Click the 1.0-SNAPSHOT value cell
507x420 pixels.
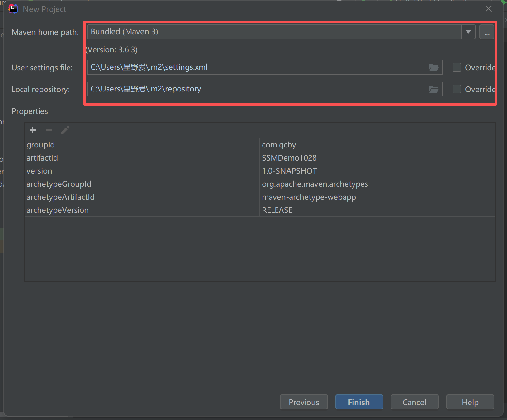pyautogui.click(x=377, y=171)
